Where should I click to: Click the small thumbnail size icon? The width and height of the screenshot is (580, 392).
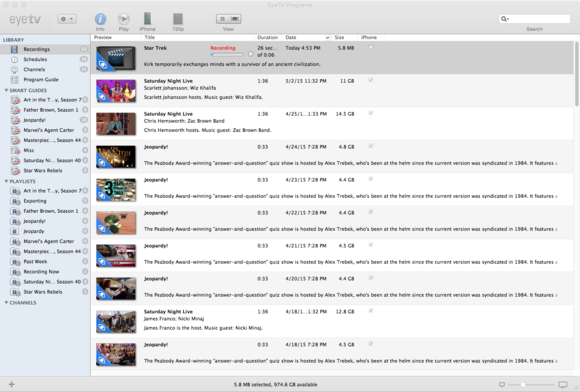(x=502, y=385)
